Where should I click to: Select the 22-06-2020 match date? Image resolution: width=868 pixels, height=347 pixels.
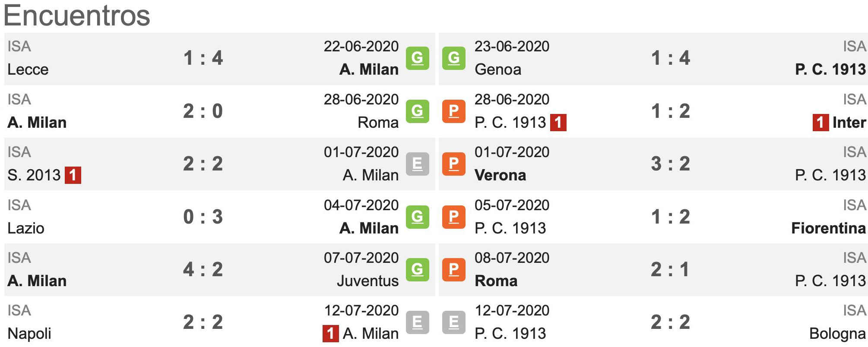coord(361,46)
